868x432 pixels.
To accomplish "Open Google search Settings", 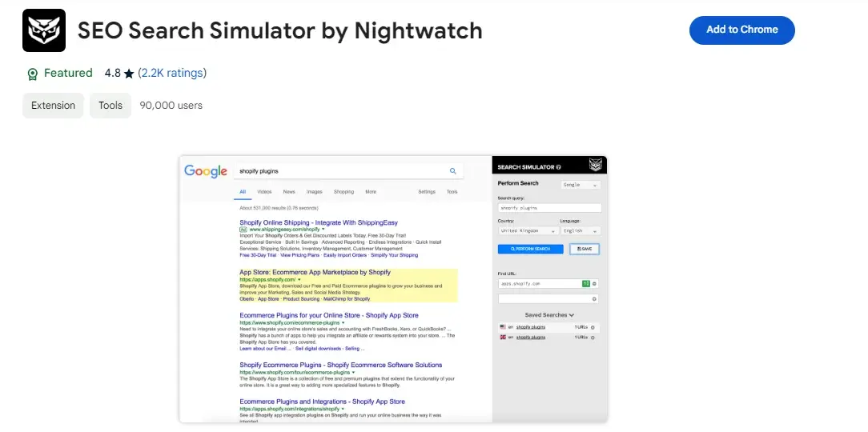I will 427,192.
